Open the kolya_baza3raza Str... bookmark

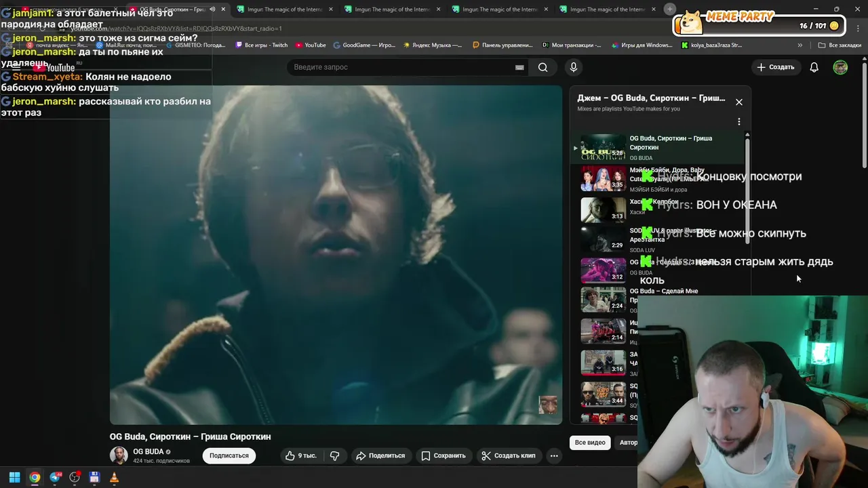click(711, 45)
